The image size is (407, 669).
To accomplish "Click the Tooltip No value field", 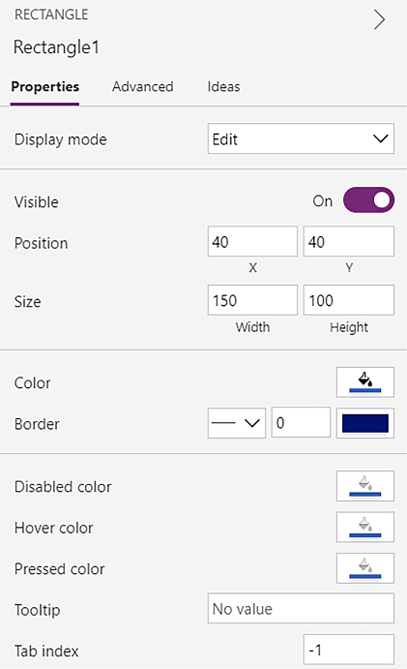I will pyautogui.click(x=301, y=608).
